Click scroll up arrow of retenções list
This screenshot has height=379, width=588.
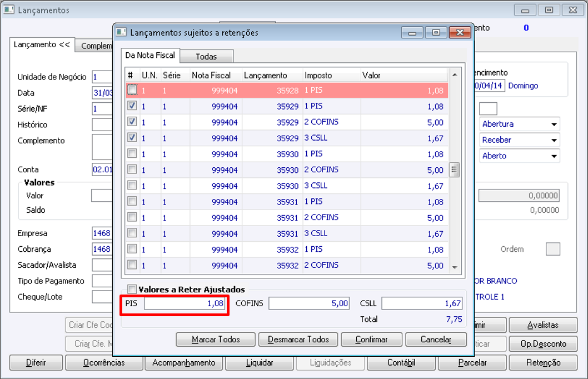(x=455, y=75)
